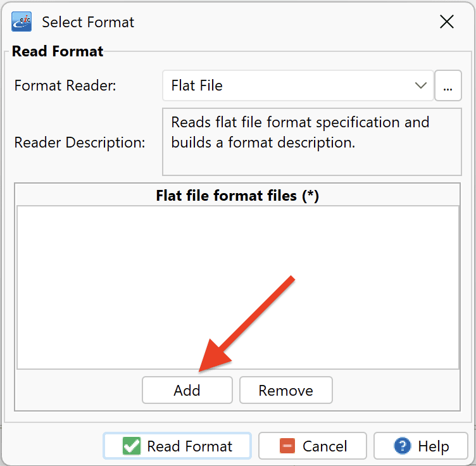476x466 pixels.
Task: Expand the Format Reader dropdown chevron arrow
Action: pyautogui.click(x=421, y=85)
